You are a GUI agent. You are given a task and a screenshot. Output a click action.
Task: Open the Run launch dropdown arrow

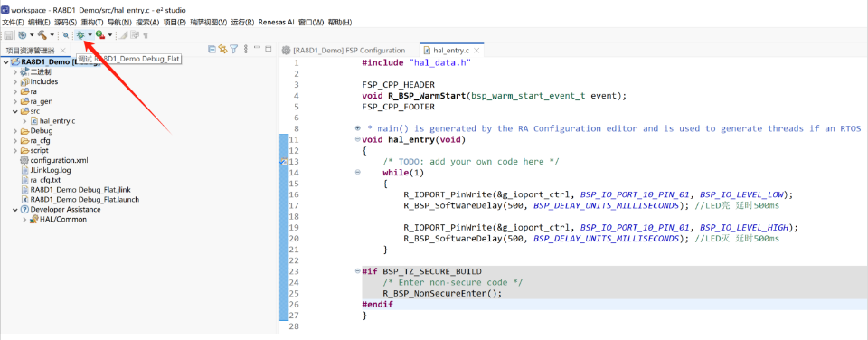(x=110, y=35)
